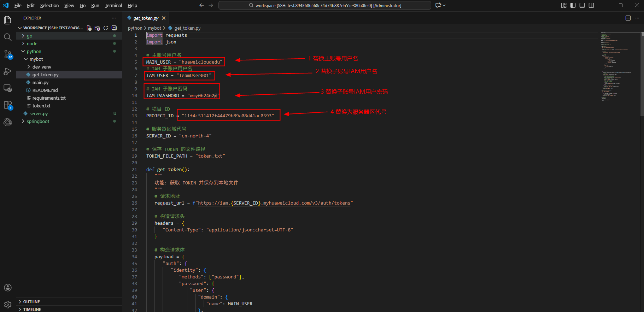Expand the OUTLINE section
Viewport: 644px width, 312px height.
(x=69, y=302)
